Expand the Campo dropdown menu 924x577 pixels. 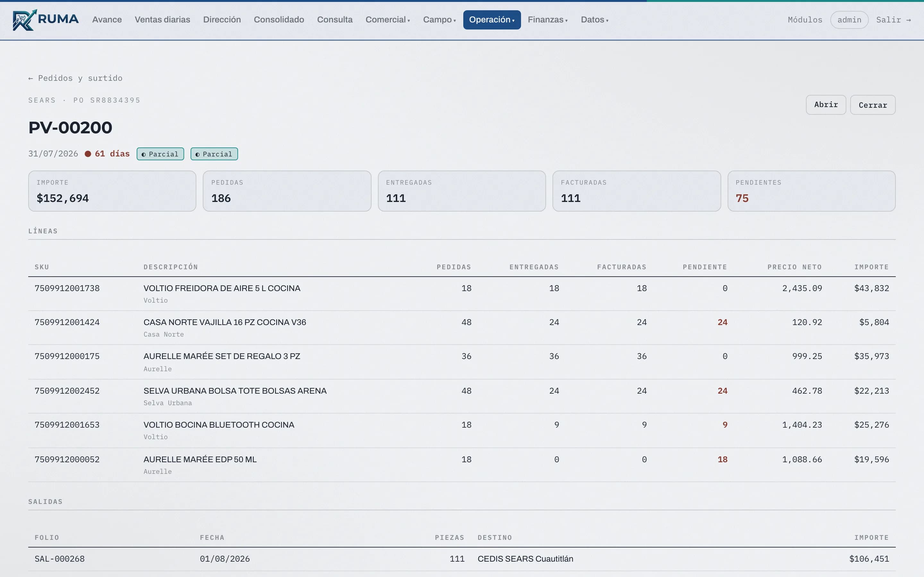(x=439, y=20)
